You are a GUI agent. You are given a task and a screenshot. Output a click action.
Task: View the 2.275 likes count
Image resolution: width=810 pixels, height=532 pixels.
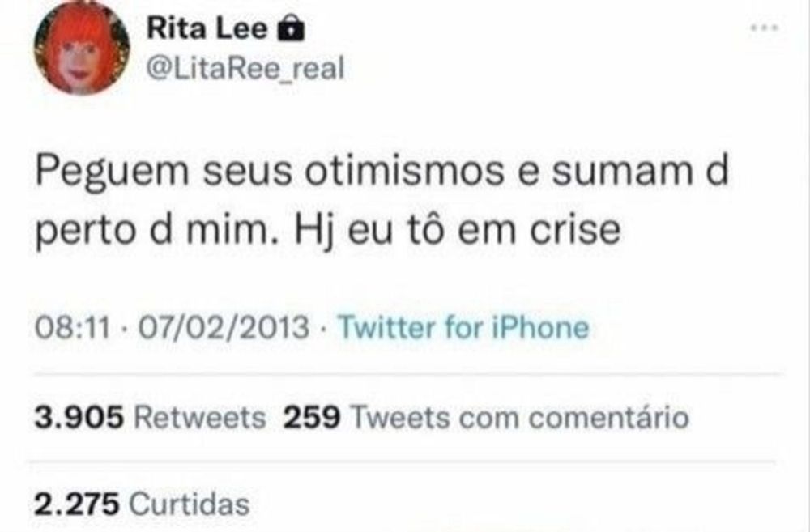click(x=77, y=504)
